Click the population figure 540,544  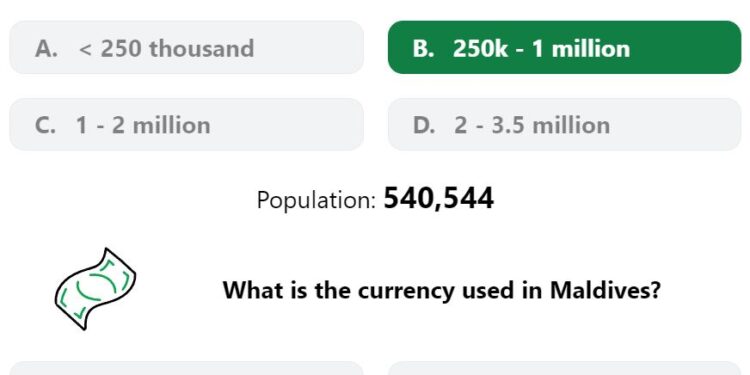(439, 199)
